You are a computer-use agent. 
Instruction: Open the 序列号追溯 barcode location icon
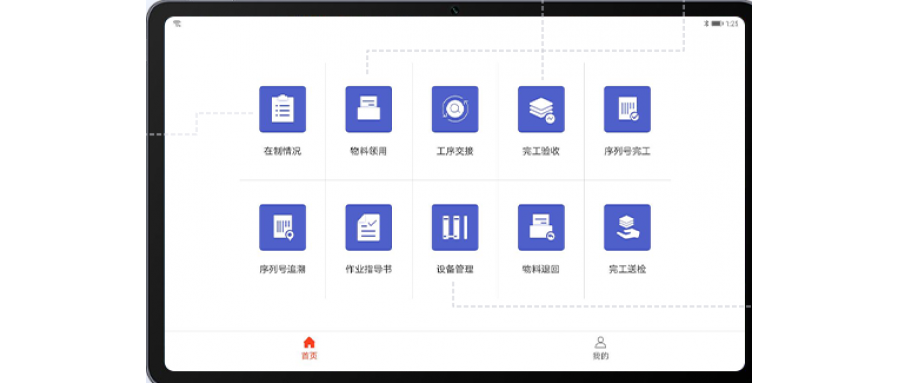(x=282, y=227)
